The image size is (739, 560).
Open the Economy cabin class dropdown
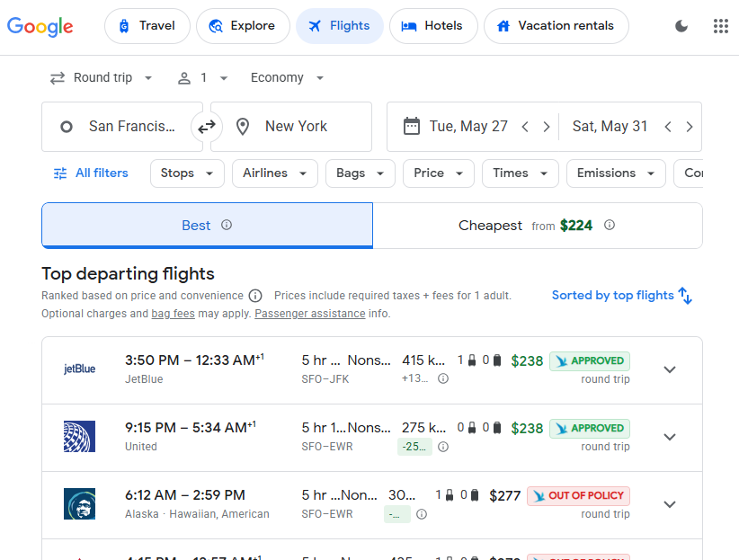click(x=287, y=78)
